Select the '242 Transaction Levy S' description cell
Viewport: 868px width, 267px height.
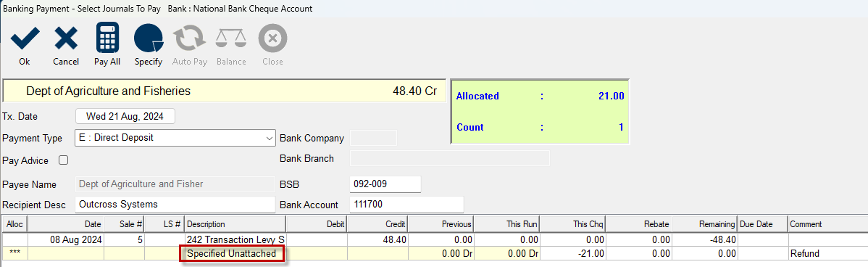point(235,240)
